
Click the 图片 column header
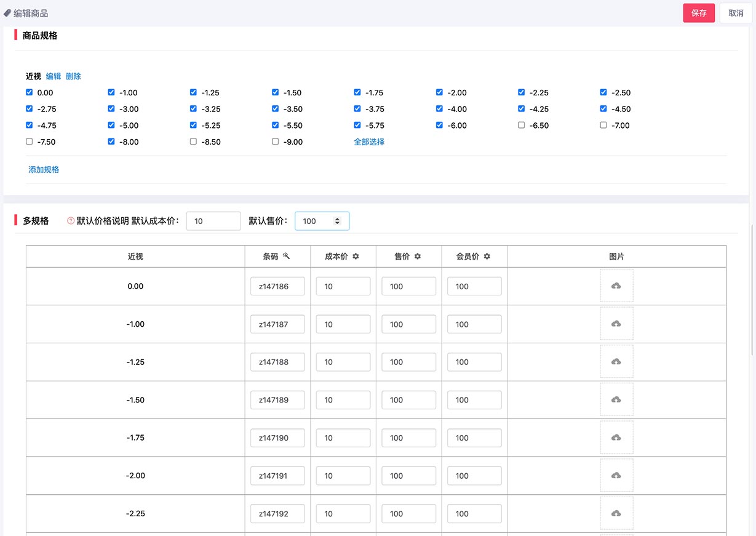(x=616, y=257)
